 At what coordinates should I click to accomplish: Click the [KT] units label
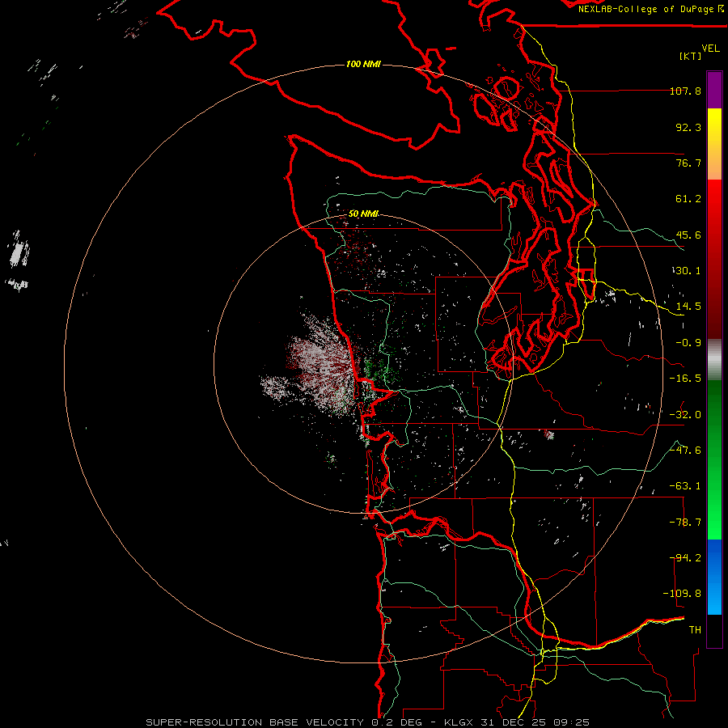pyautogui.click(x=691, y=56)
